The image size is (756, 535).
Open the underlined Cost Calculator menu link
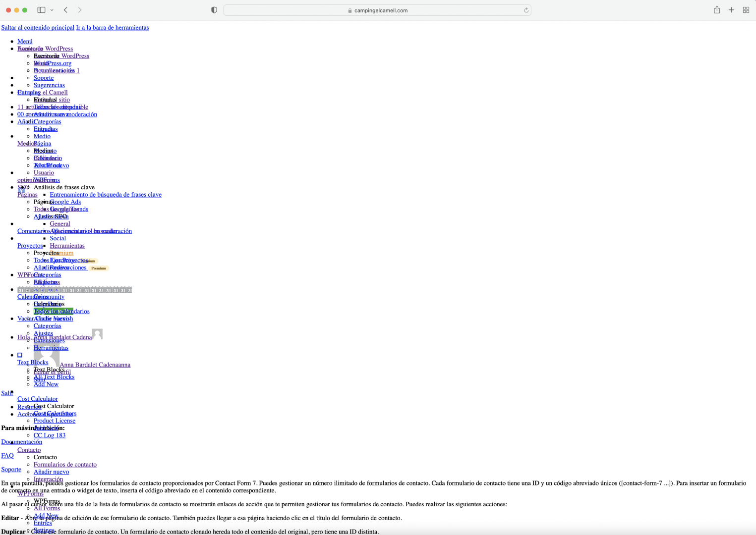pos(38,399)
